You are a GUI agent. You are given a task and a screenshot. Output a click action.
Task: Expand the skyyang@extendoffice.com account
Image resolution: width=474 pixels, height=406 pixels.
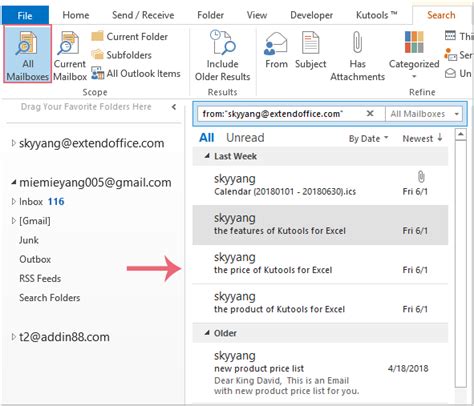coord(13,143)
